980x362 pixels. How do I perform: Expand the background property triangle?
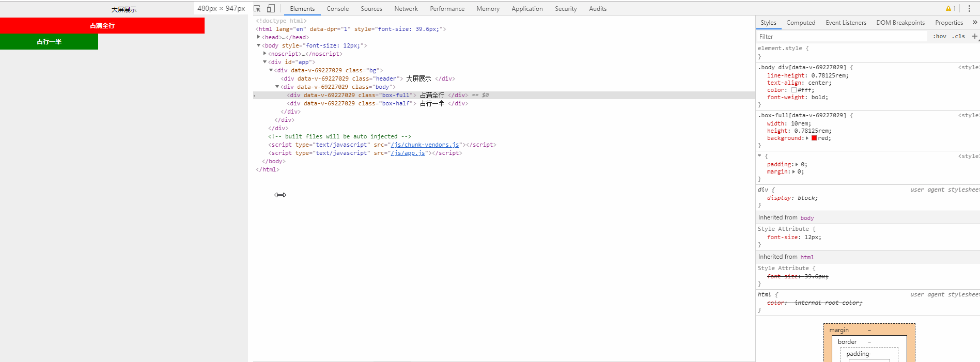pos(807,138)
